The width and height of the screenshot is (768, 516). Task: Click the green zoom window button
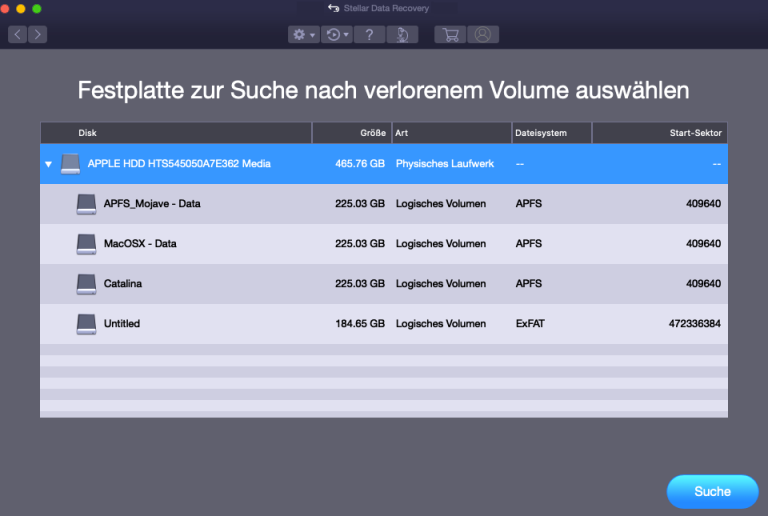coord(37,8)
